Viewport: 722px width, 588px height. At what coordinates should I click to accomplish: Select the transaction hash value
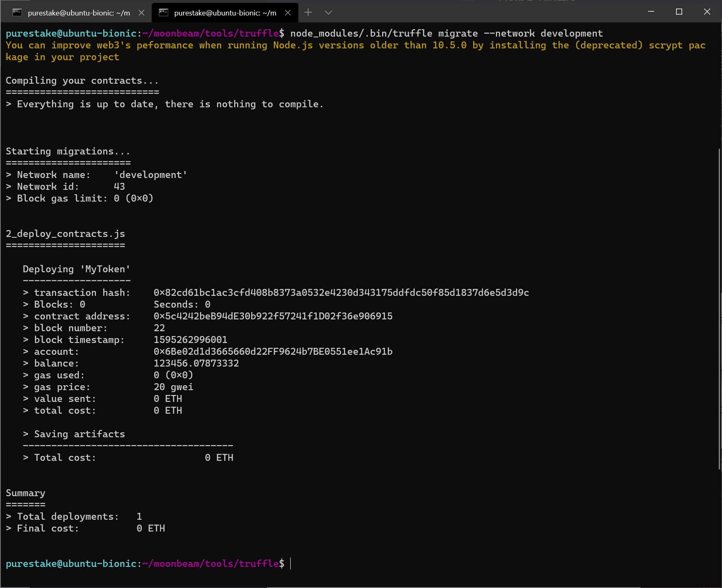(341, 292)
